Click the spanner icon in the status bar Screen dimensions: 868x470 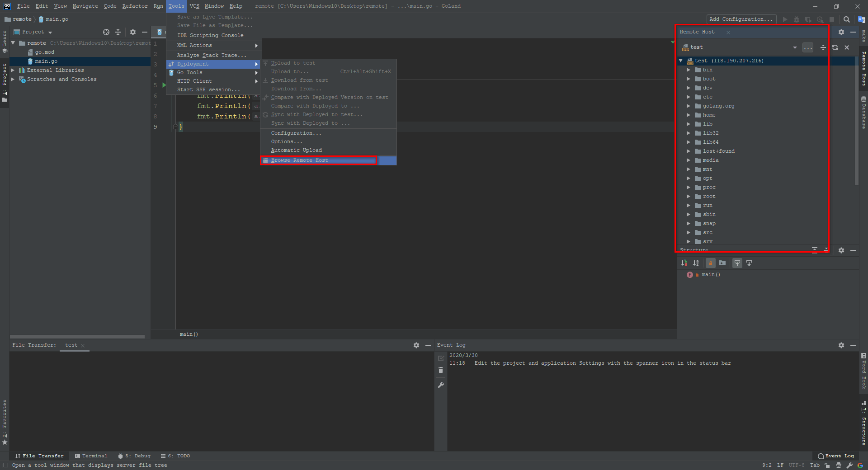coord(849,465)
